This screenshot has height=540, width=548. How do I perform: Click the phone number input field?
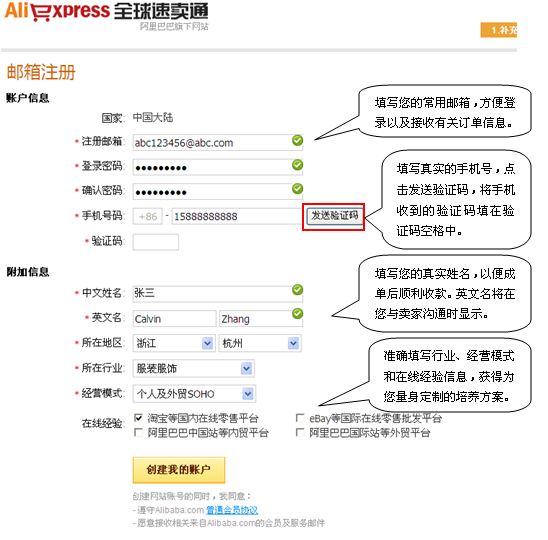237,216
